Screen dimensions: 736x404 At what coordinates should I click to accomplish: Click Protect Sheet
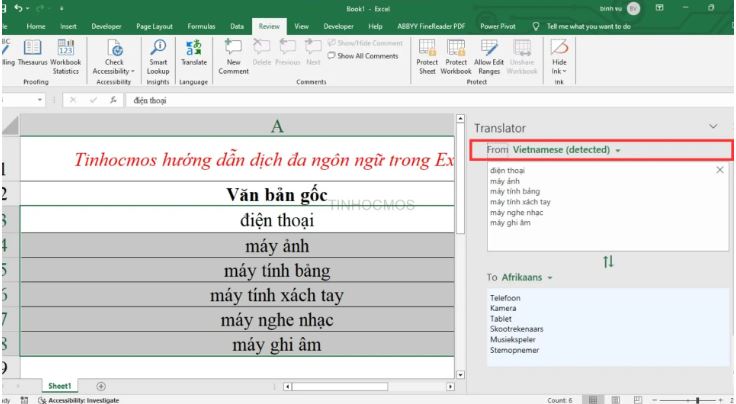tap(427, 57)
